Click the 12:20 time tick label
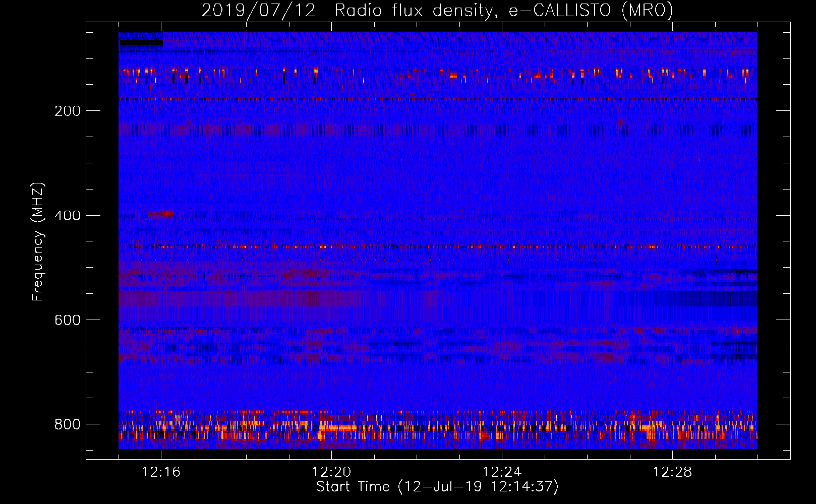This screenshot has width=816, height=504. click(x=331, y=472)
